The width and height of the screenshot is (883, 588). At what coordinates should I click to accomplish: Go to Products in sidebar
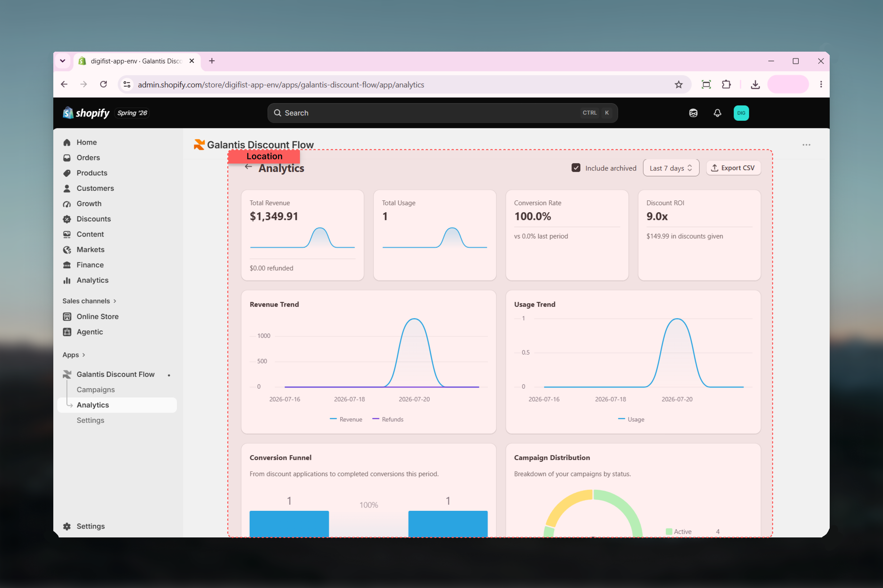click(92, 173)
